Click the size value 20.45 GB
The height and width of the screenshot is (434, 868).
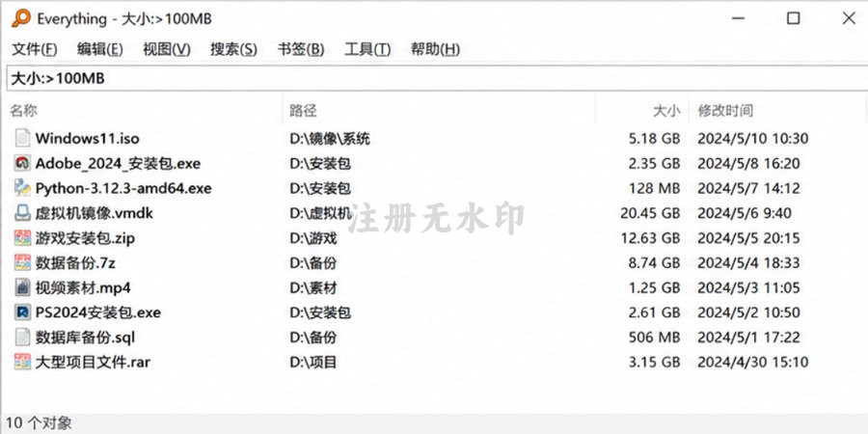tap(650, 213)
